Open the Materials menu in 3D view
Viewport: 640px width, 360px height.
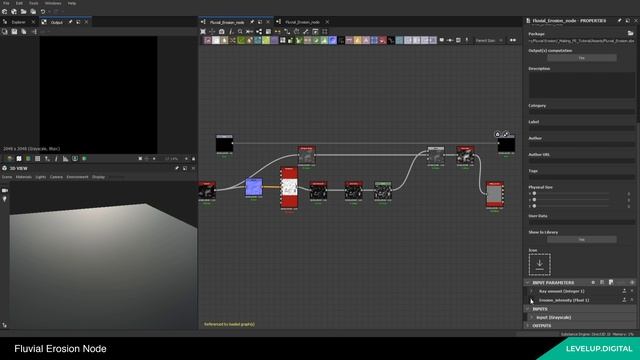point(24,177)
